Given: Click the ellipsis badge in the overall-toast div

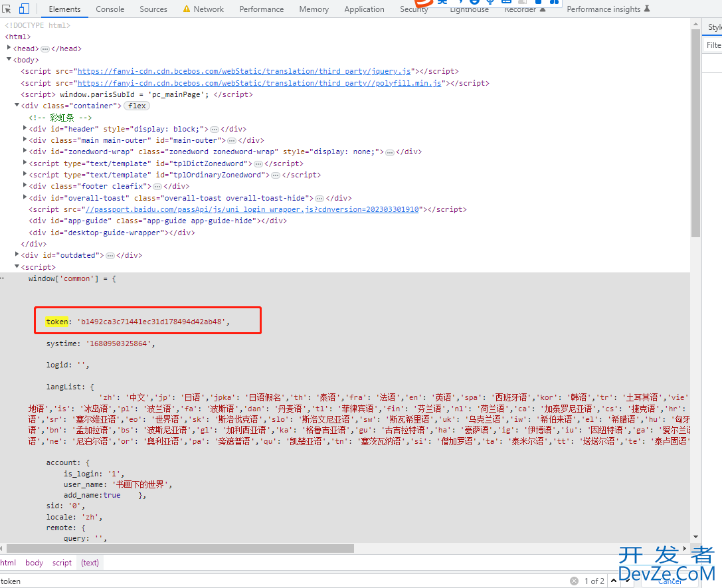Looking at the screenshot, I should coord(319,199).
